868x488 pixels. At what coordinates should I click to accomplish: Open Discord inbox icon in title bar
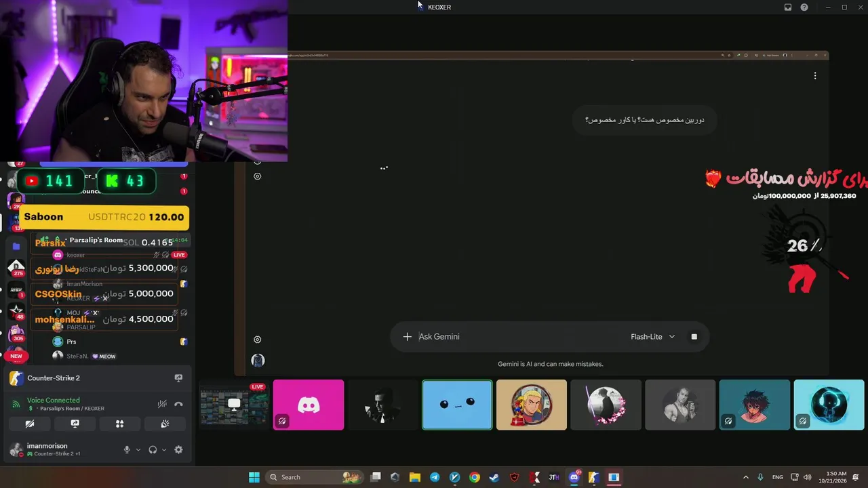point(788,7)
